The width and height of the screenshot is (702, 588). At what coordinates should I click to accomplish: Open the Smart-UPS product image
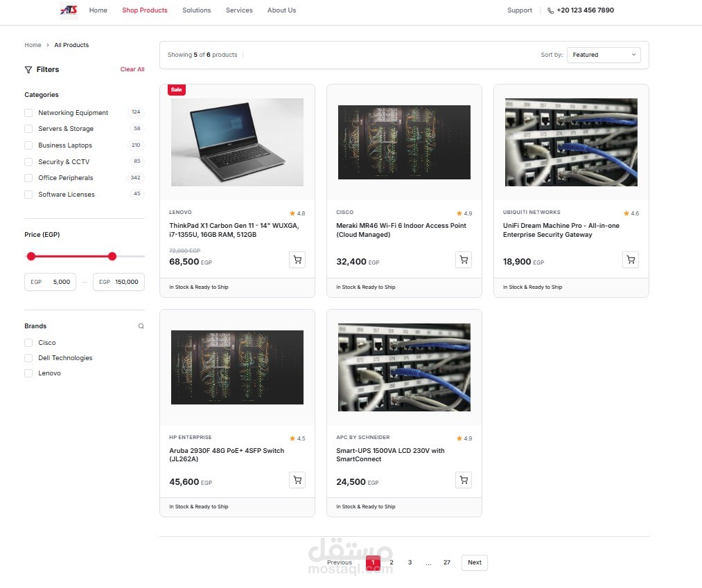(404, 367)
